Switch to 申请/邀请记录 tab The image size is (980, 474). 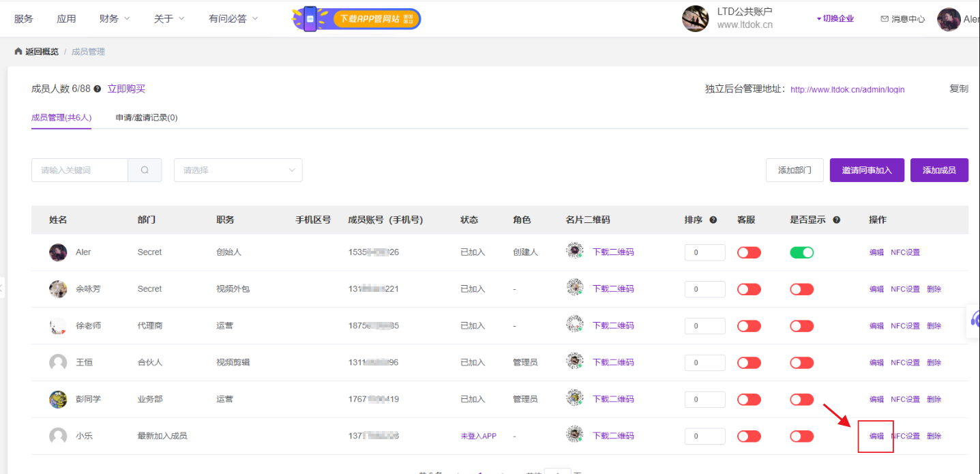pyautogui.click(x=147, y=117)
